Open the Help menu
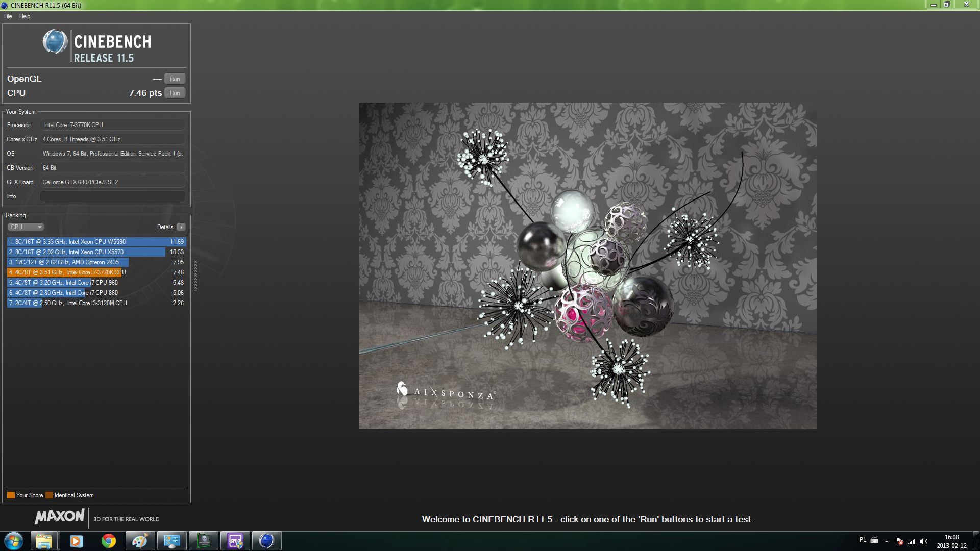980x551 pixels. (24, 16)
